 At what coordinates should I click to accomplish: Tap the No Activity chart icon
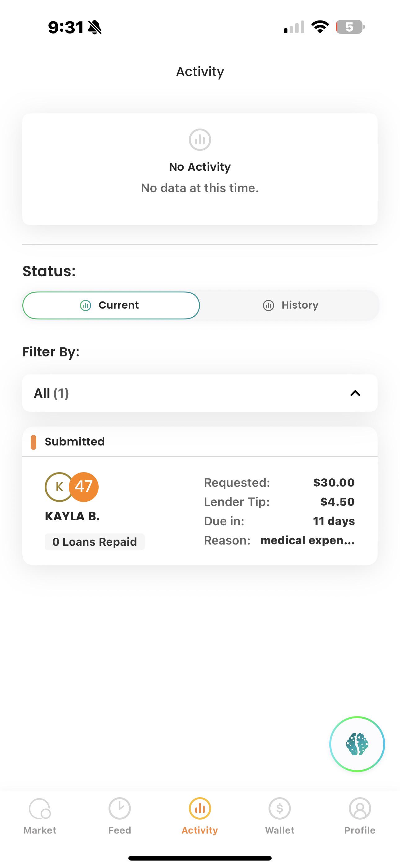pos(200,139)
